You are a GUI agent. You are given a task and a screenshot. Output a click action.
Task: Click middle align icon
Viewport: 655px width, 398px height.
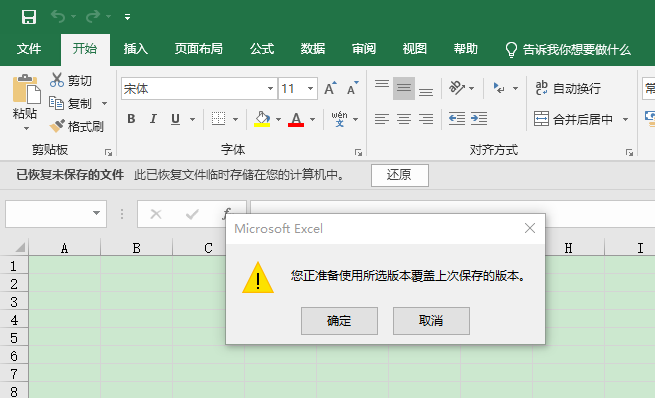click(x=404, y=88)
